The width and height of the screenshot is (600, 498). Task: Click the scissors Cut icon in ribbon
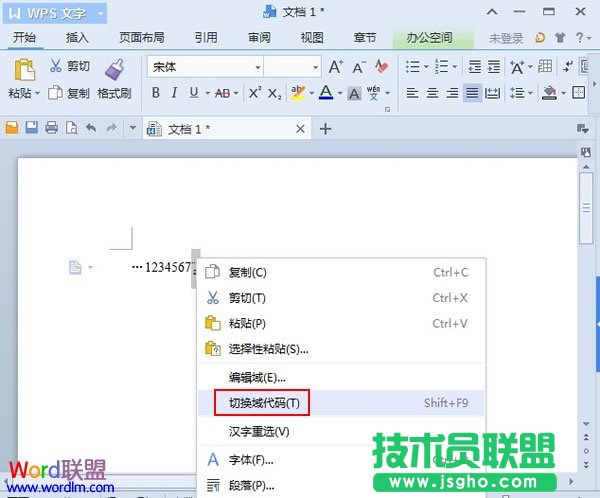point(55,67)
